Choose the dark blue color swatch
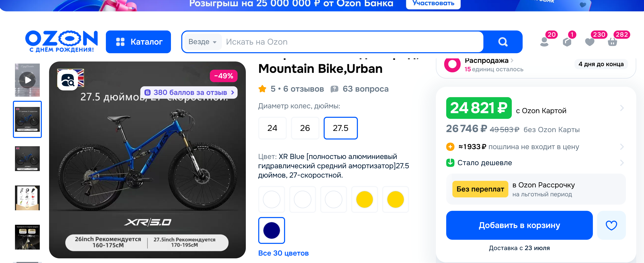644x263 pixels. (271, 230)
